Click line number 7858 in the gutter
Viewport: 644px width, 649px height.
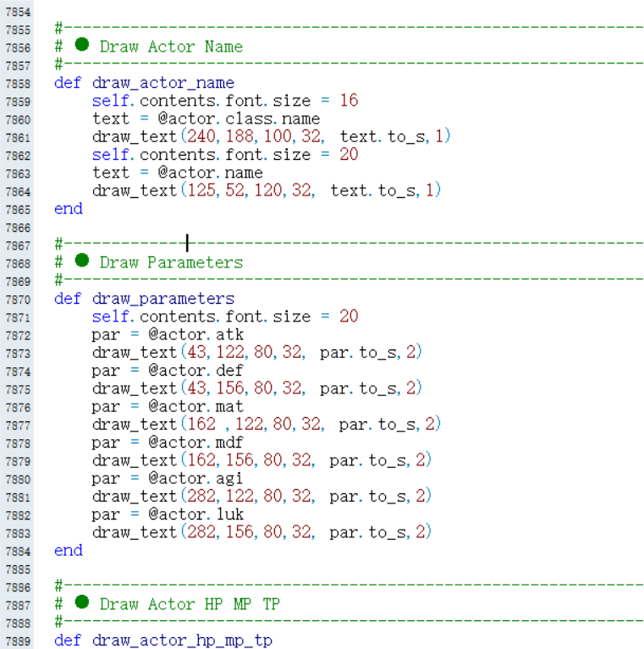[x=19, y=84]
